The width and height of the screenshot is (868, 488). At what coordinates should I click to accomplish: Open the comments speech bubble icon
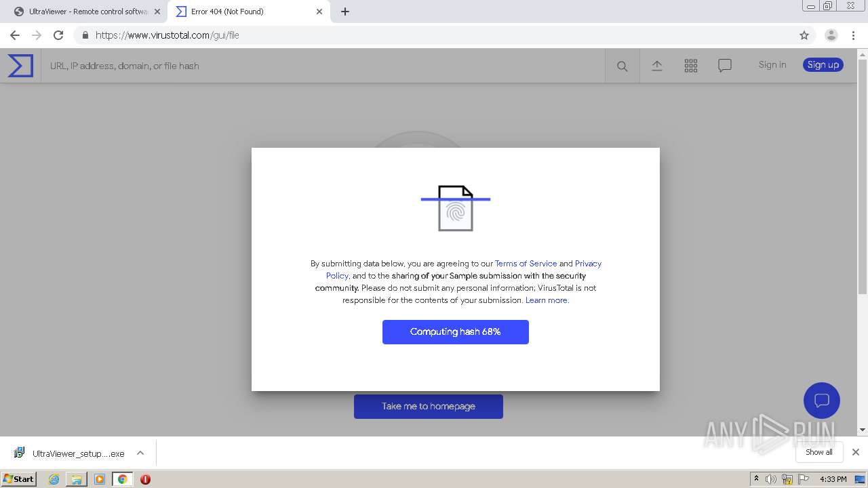point(725,65)
